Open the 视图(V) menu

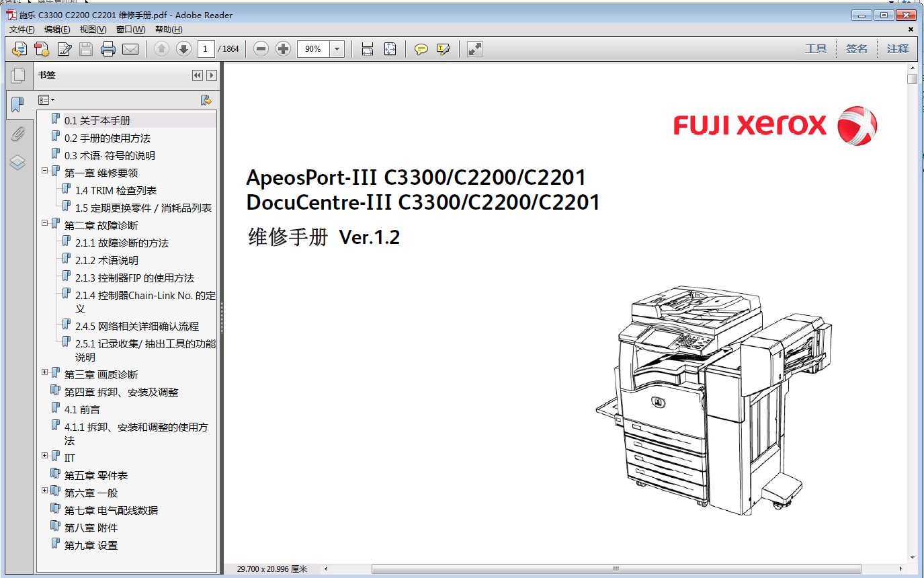tap(93, 30)
